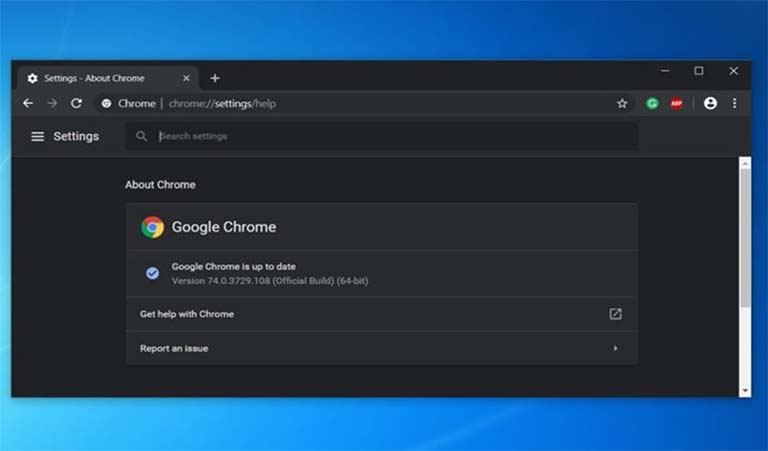This screenshot has height=451, width=768.
Task: Click the scrollbar down arrow
Action: click(745, 390)
